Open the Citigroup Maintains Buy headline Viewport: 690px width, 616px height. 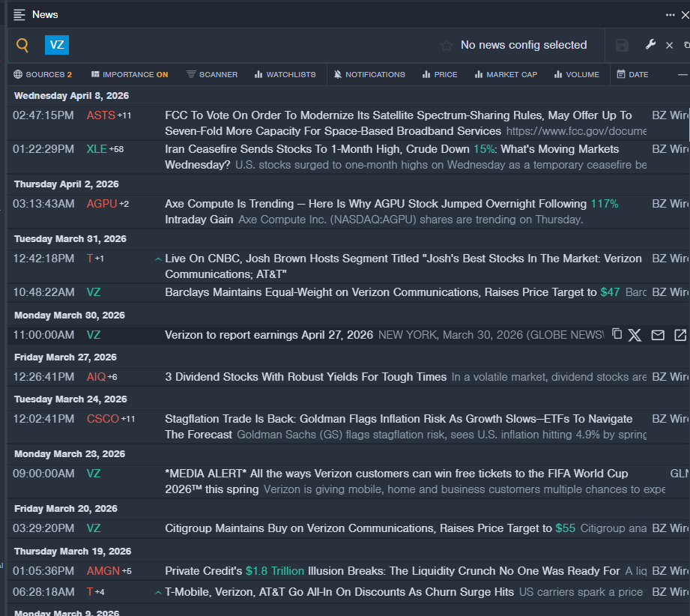(x=358, y=528)
